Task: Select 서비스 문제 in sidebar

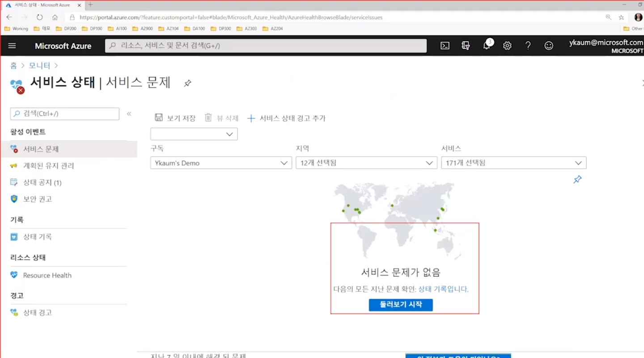Action: 69,149
